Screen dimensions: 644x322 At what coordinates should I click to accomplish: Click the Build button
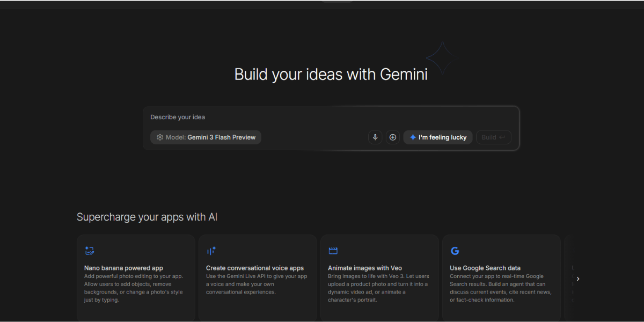(x=494, y=137)
